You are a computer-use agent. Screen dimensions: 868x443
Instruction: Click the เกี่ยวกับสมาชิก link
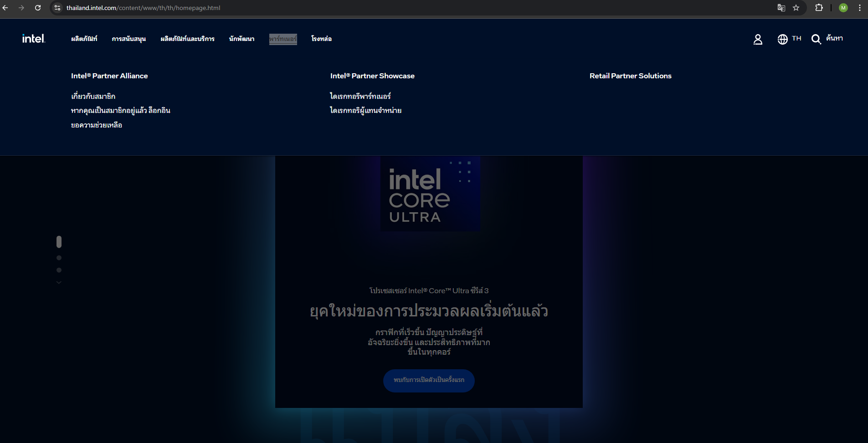tap(93, 96)
